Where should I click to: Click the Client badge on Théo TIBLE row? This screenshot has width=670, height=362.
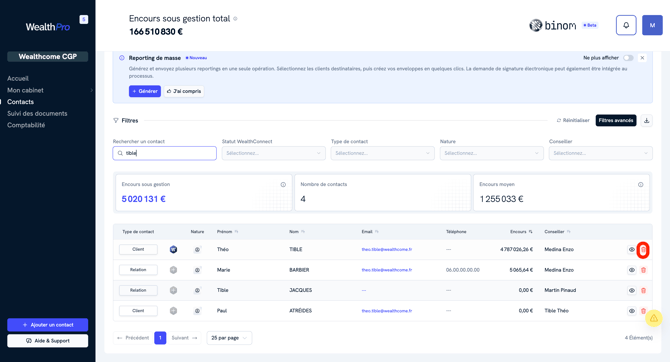[138, 250]
